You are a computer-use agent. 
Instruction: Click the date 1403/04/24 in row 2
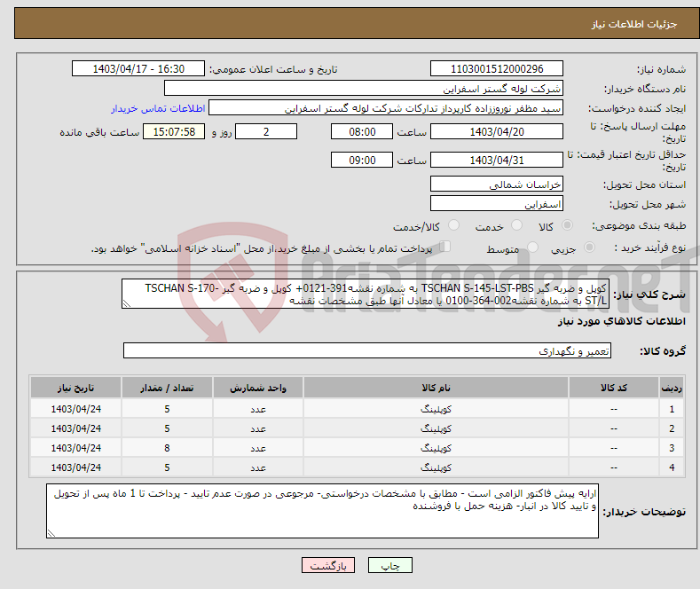(x=76, y=428)
